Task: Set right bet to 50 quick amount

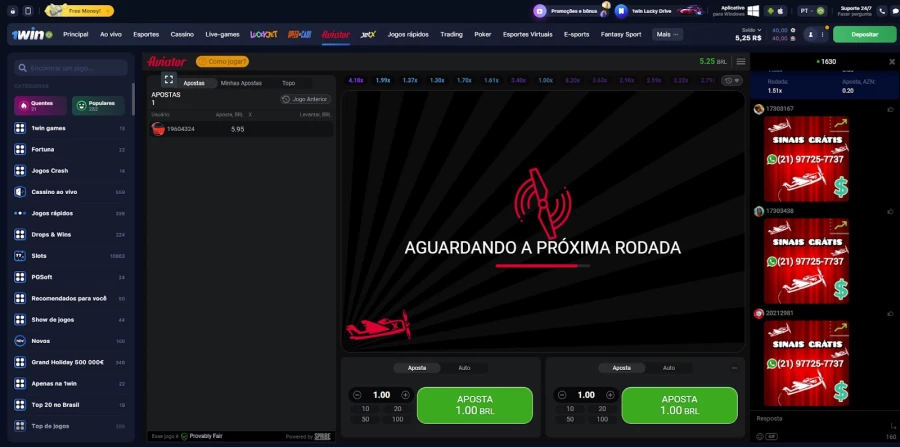Action: pyautogui.click(x=570, y=419)
